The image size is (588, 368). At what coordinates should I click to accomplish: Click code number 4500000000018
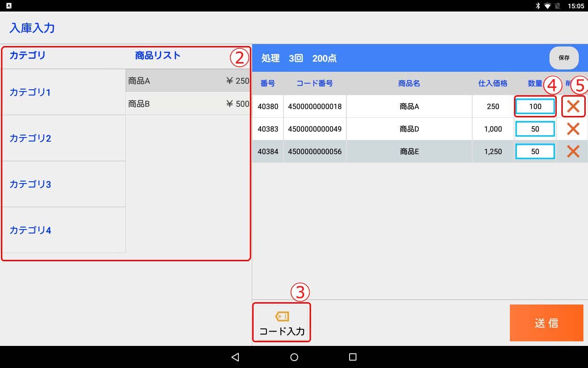tap(315, 106)
